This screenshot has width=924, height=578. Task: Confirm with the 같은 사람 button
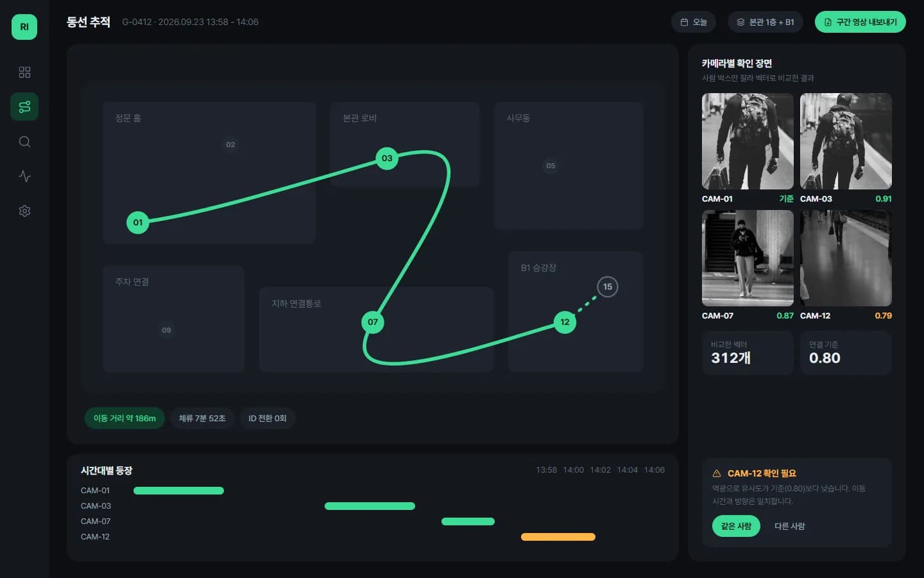click(736, 526)
